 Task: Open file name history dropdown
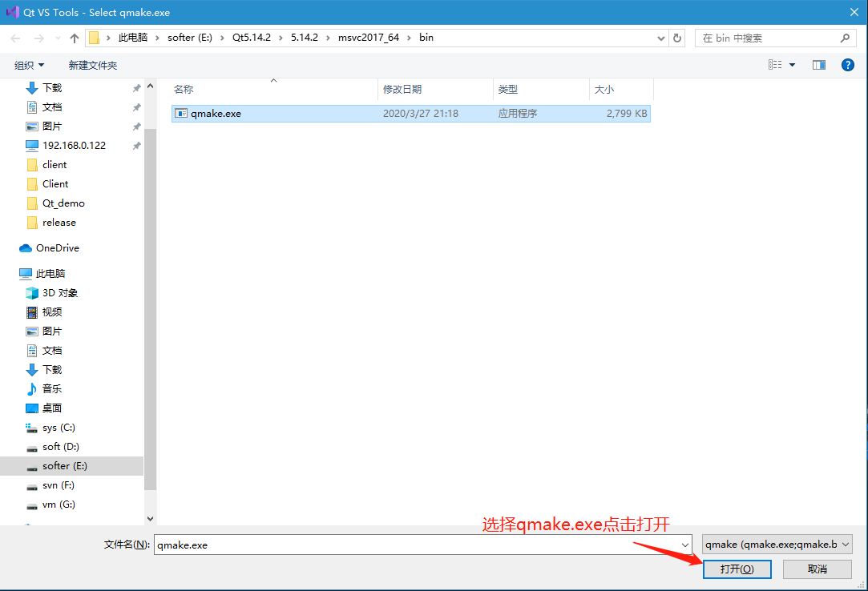coord(685,545)
